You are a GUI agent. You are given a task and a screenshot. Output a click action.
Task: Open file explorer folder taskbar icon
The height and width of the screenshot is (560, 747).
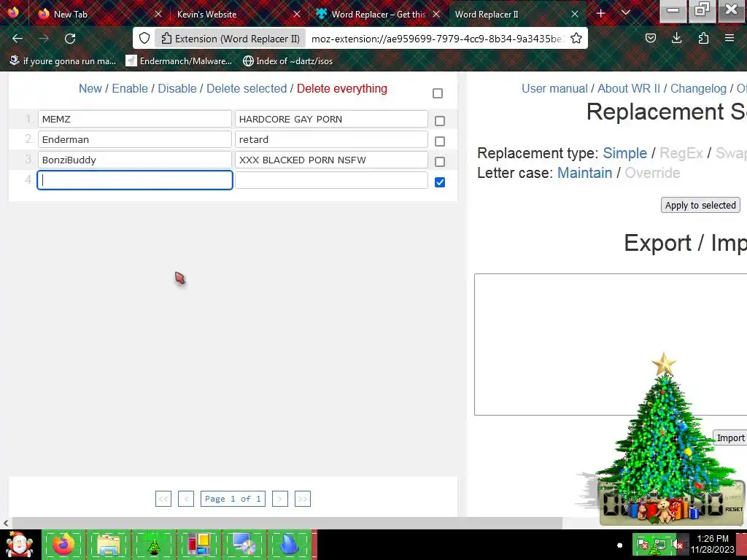pyautogui.click(x=109, y=545)
